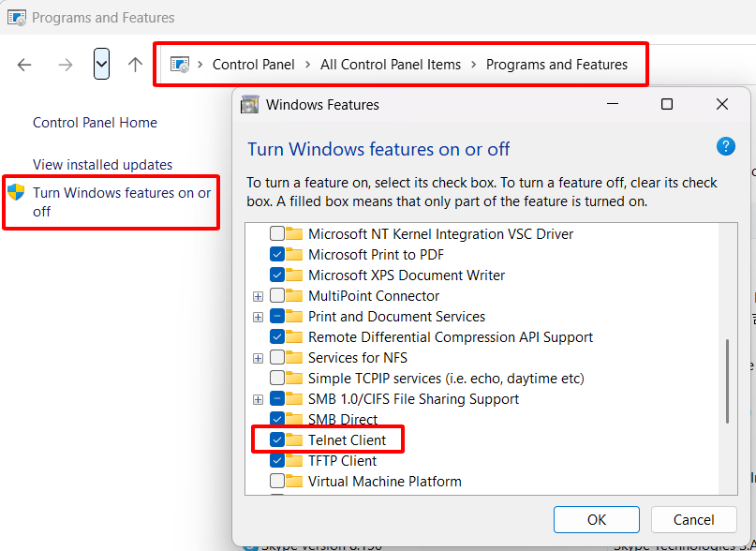Click the features list vertical scrollbar thumb

tap(728, 386)
